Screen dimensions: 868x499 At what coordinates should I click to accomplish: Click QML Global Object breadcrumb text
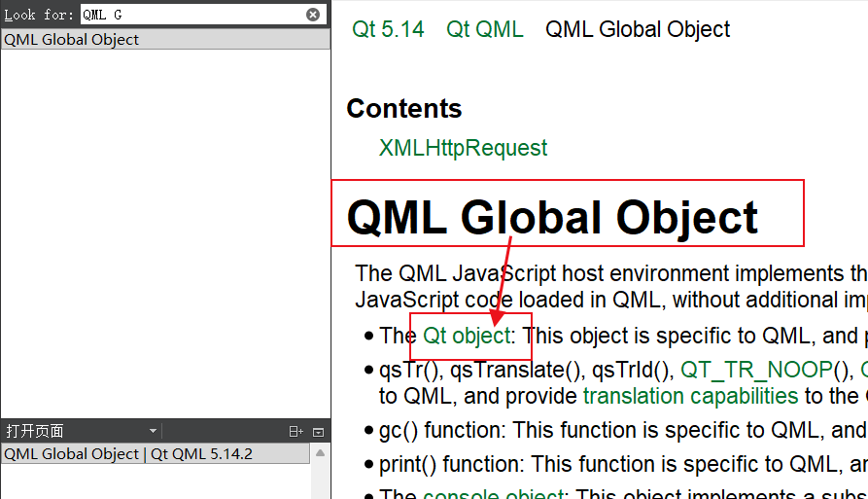(x=638, y=29)
